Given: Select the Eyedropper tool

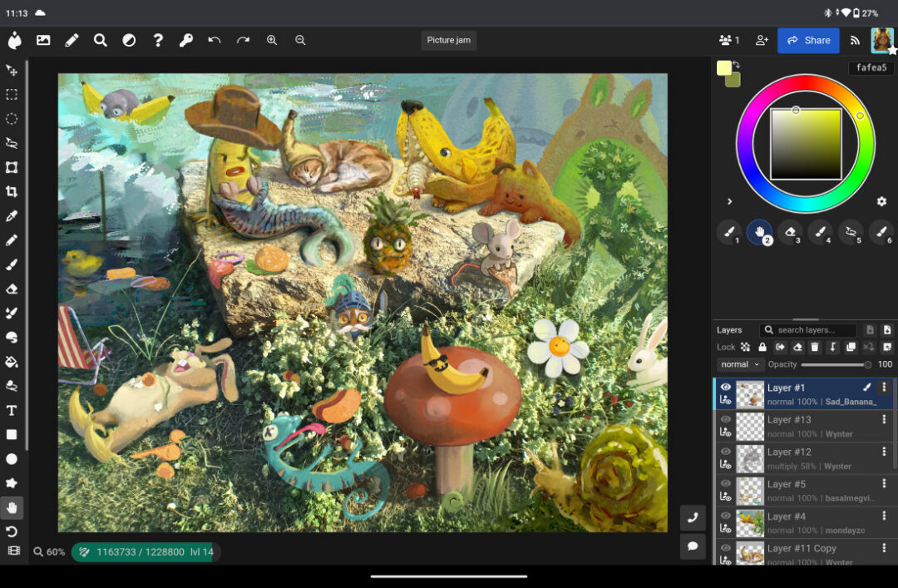Looking at the screenshot, I should point(12,216).
